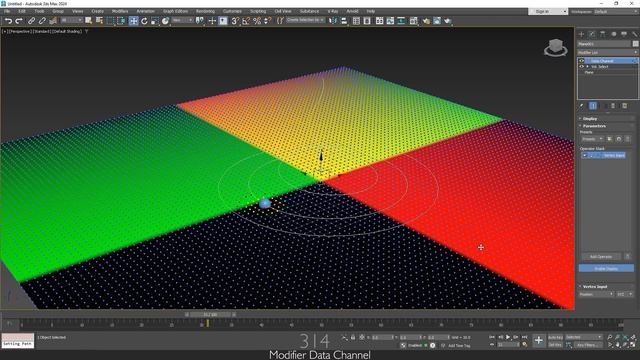This screenshot has height=360, width=640.
Task: Collapse the Display rollout
Action: pos(606,118)
